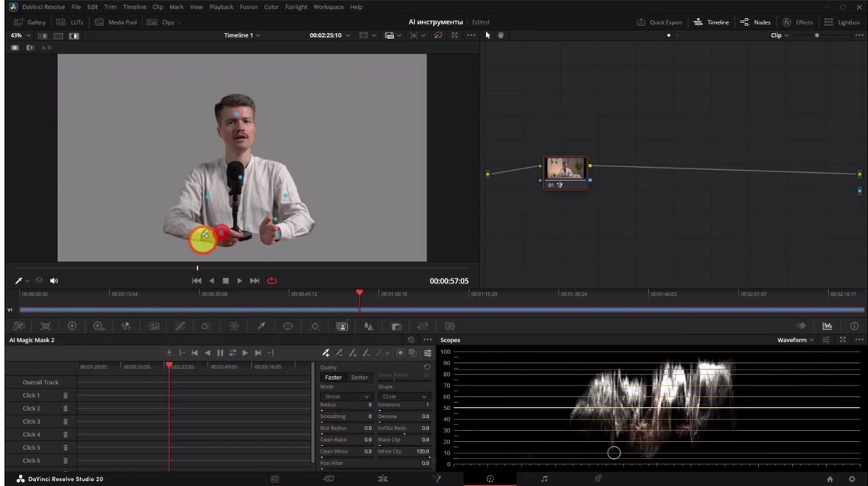Open the Fusion menu

coord(248,7)
